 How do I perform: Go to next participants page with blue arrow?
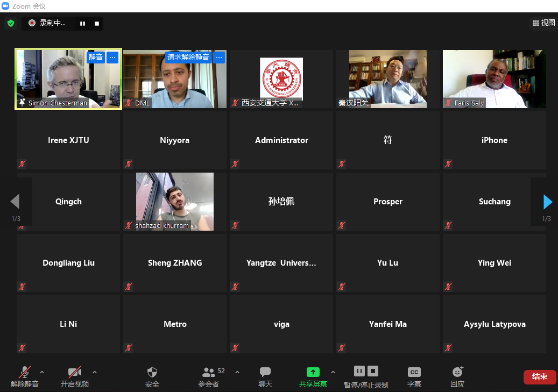point(548,202)
